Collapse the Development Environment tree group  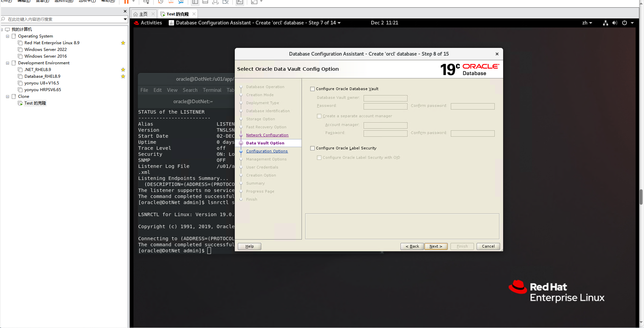pyautogui.click(x=7, y=63)
